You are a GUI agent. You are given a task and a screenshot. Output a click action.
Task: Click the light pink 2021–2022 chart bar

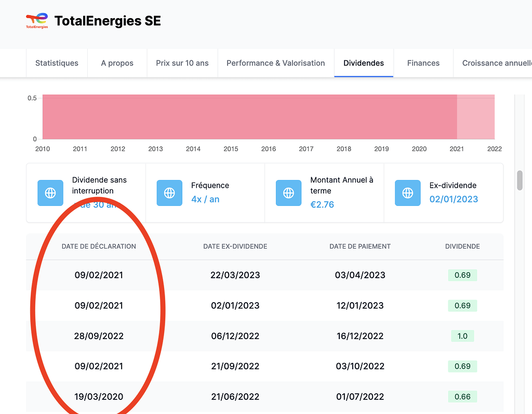click(x=475, y=117)
